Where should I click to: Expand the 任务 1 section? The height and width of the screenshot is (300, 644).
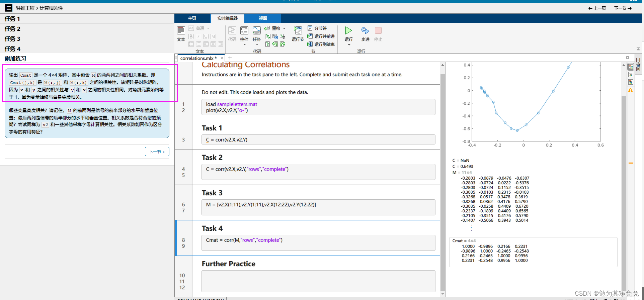(87, 19)
